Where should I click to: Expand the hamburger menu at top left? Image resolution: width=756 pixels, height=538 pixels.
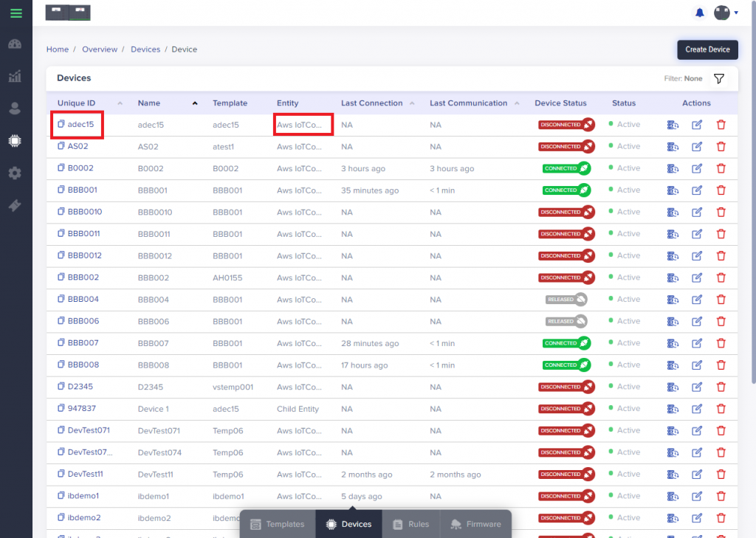[x=16, y=13]
